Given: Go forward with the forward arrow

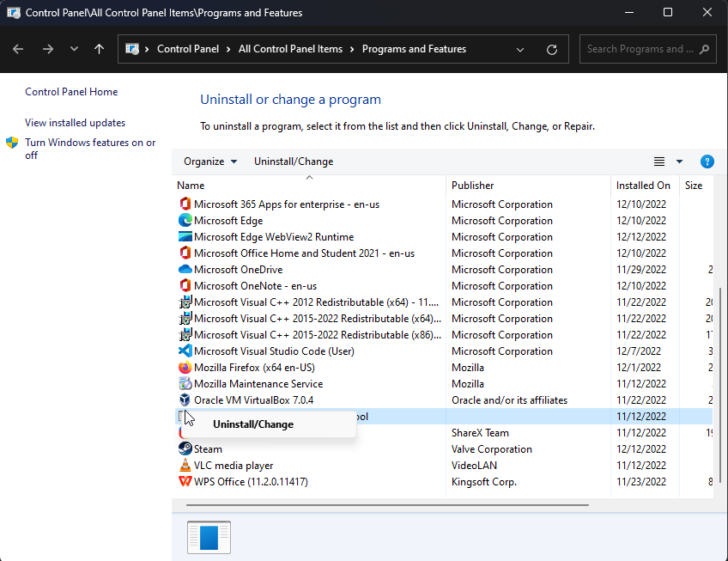Looking at the screenshot, I should point(48,49).
